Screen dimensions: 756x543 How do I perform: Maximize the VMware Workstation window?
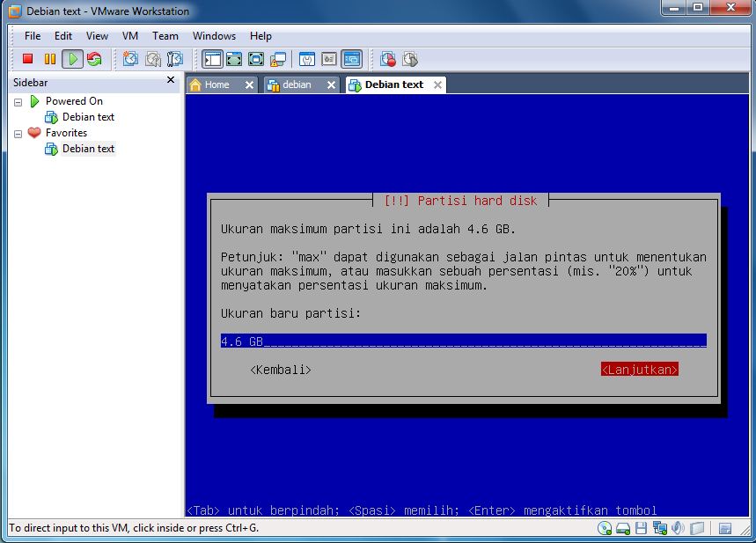click(x=697, y=7)
